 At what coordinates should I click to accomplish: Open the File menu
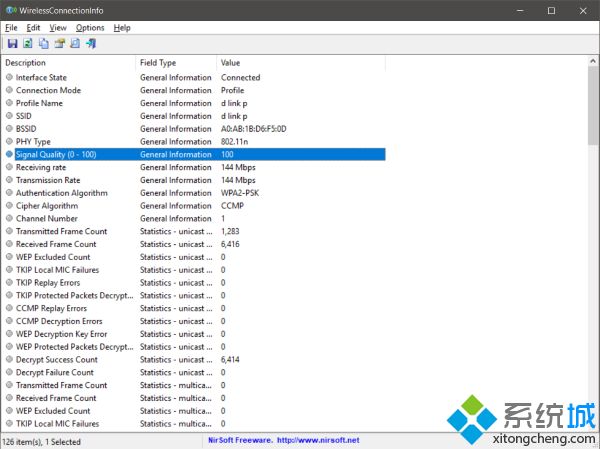coord(11,28)
